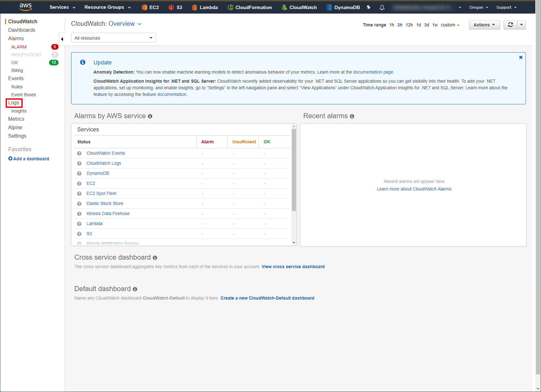The width and height of the screenshot is (541, 392).
Task: Click View cross service dashboard link
Action: tap(293, 267)
